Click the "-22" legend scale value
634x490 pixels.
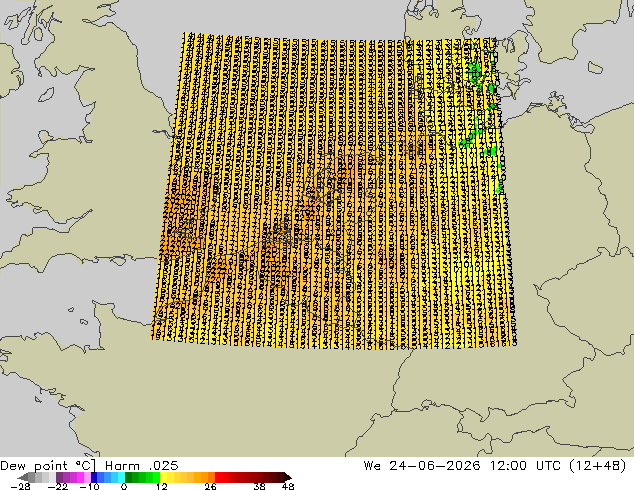[57, 486]
